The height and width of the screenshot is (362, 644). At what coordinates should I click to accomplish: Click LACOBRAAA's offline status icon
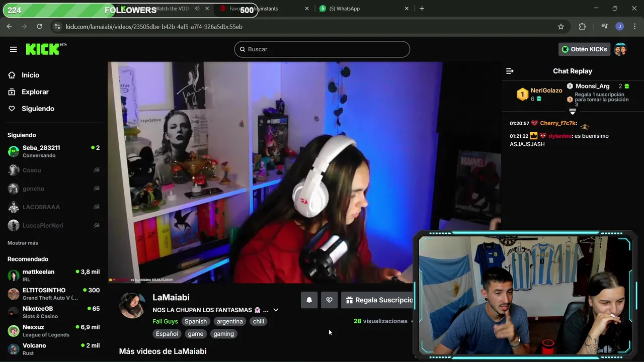[97, 207]
